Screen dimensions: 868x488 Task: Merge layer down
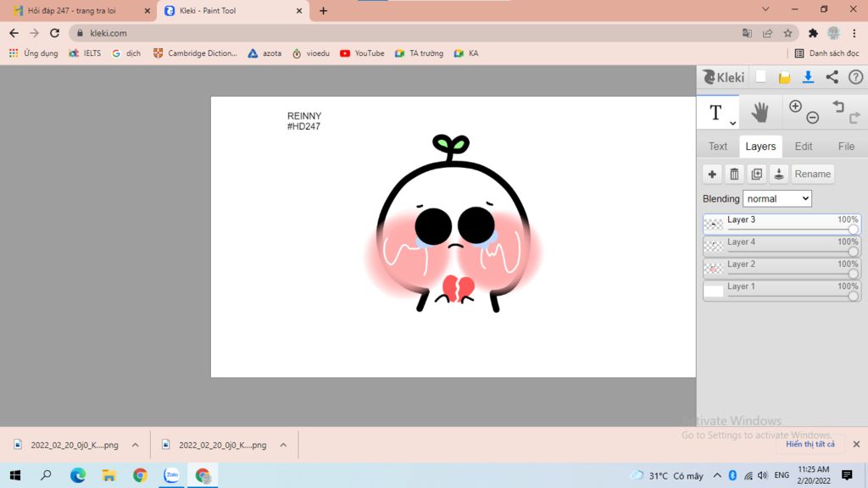pyautogui.click(x=778, y=175)
